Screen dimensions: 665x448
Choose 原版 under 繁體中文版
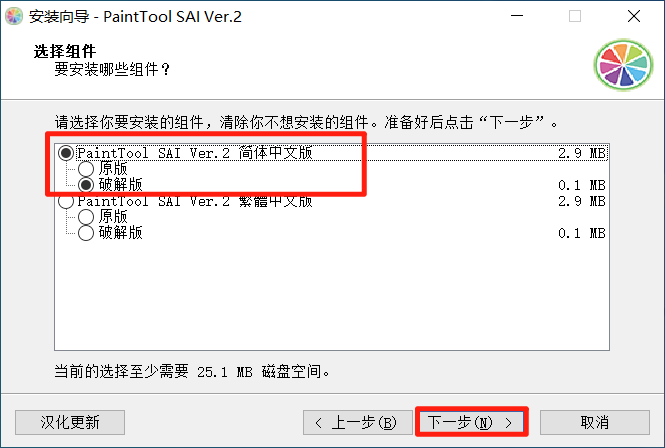[x=86, y=217]
